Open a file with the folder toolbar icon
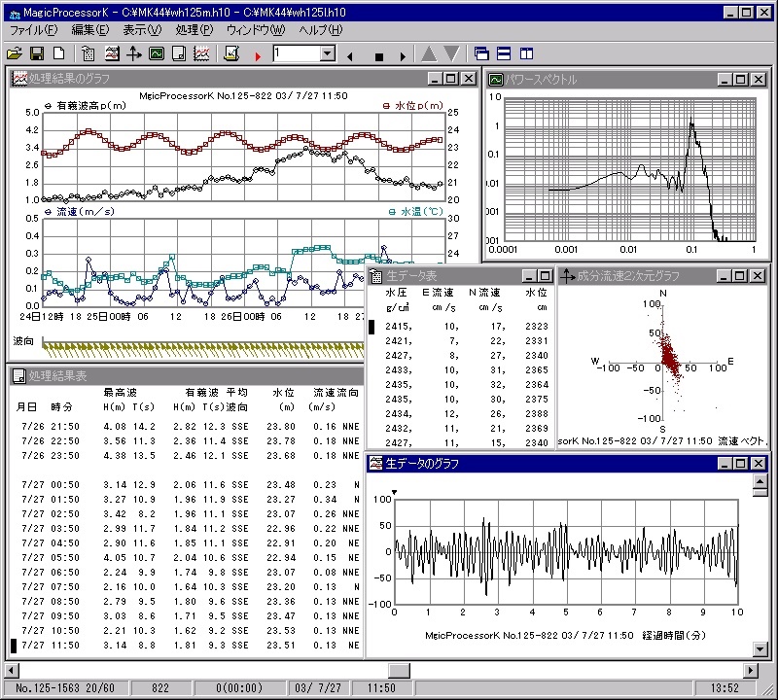 (x=15, y=53)
